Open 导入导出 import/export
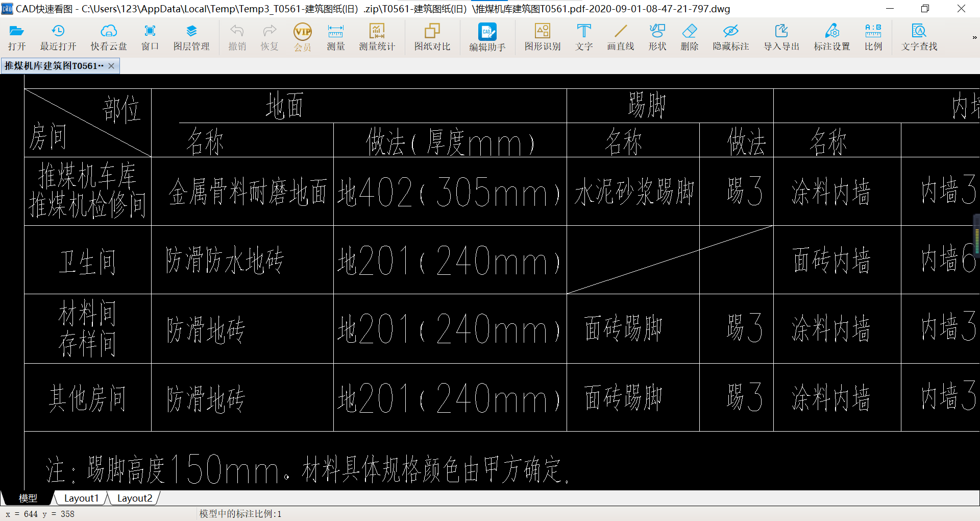This screenshot has width=980, height=521. point(781,38)
